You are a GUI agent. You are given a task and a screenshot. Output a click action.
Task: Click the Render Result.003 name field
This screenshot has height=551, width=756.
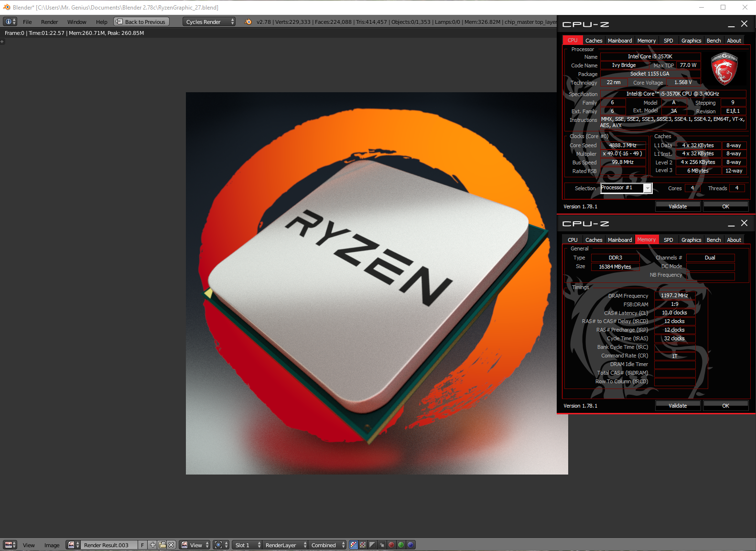109,545
